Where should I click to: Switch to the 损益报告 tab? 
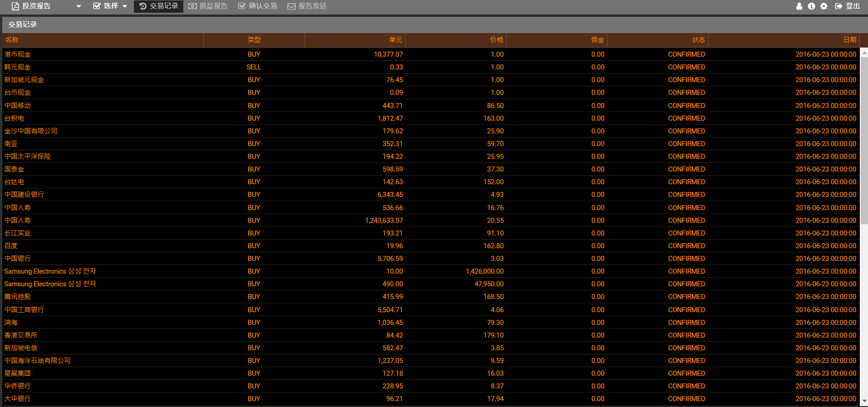(208, 6)
